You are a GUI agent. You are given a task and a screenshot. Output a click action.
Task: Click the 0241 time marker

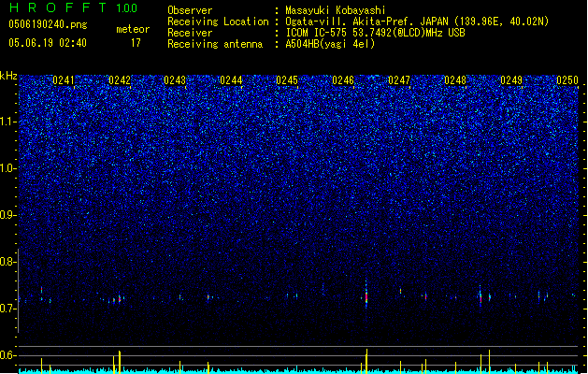coord(64,80)
